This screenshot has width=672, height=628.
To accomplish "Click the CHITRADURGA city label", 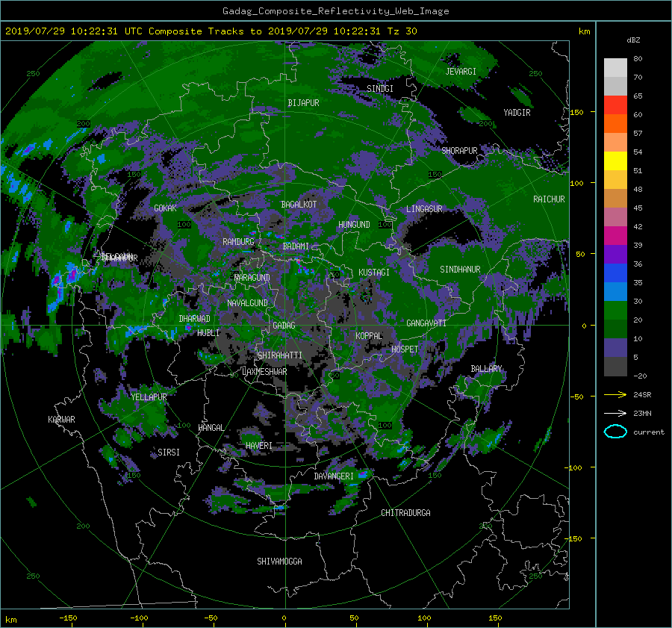I will (x=405, y=513).
